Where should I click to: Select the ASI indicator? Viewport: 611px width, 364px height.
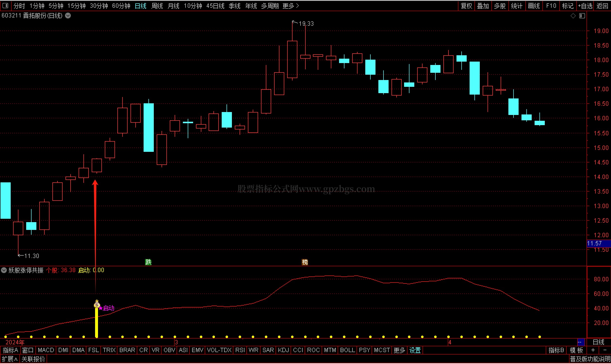(x=183, y=350)
